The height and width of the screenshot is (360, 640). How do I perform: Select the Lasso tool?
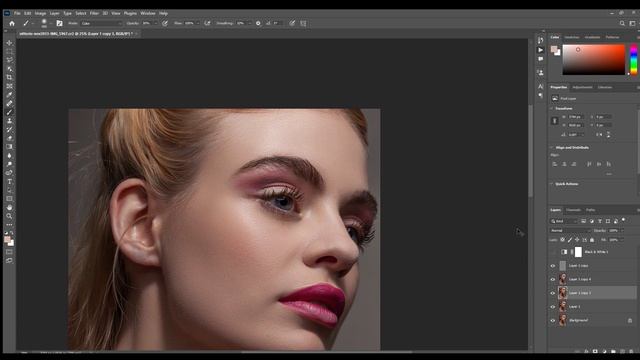(x=9, y=60)
